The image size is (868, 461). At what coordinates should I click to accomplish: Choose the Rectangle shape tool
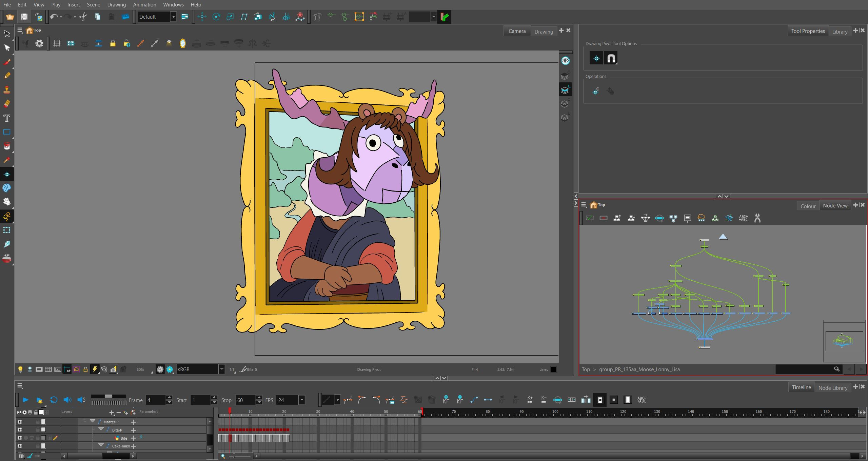click(7, 132)
